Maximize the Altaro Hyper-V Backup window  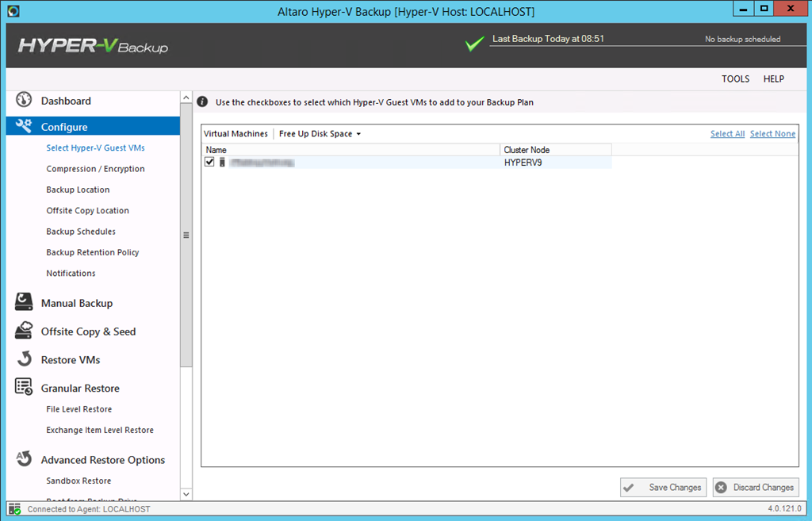click(x=764, y=9)
